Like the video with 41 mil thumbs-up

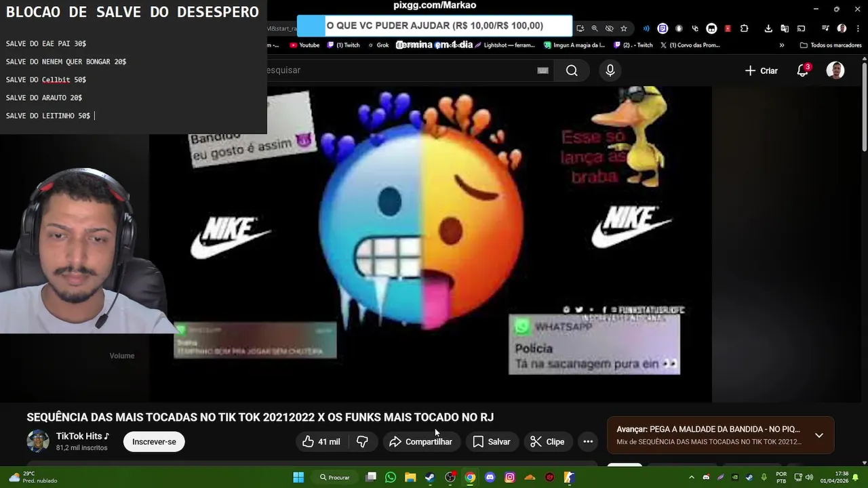pyautogui.click(x=321, y=442)
